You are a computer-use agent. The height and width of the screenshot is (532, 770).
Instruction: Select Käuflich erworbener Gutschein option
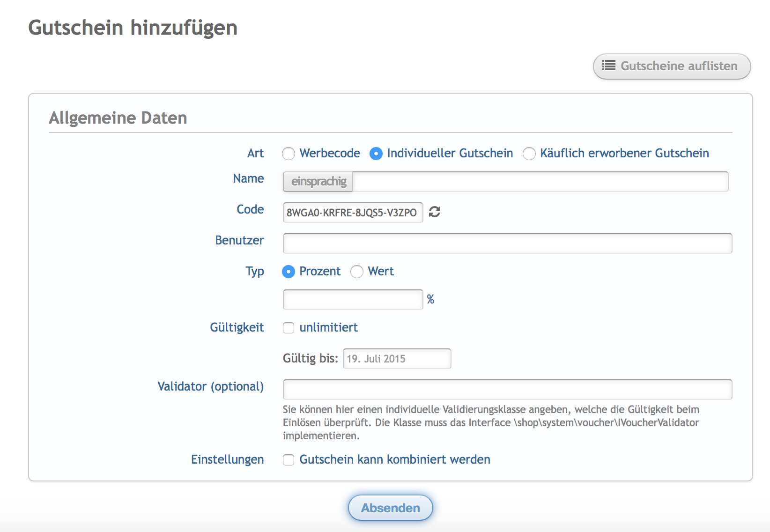coord(529,154)
